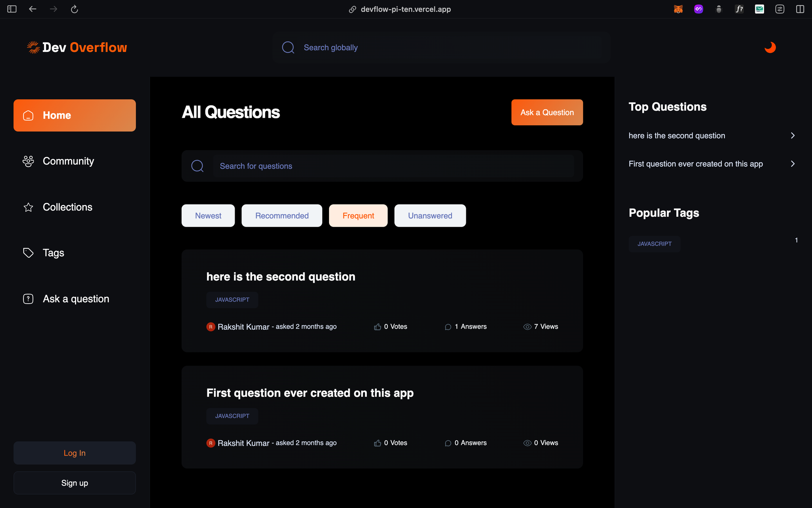The height and width of the screenshot is (508, 812).
Task: Click the Home sidebar icon
Action: [x=28, y=115]
